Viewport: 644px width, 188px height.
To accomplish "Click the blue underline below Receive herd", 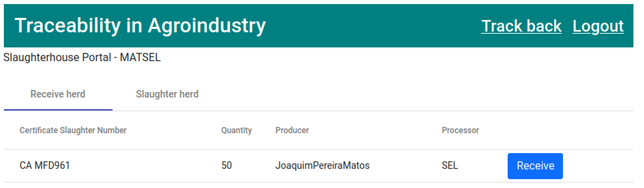I will [58, 110].
